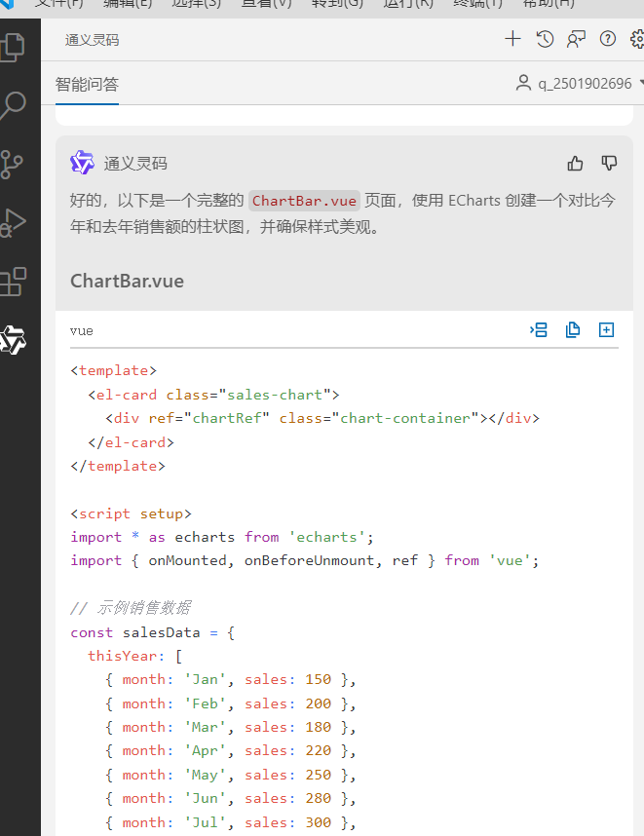644x836 pixels.
Task: Open the Extensions blocks icon
Action: 12,282
